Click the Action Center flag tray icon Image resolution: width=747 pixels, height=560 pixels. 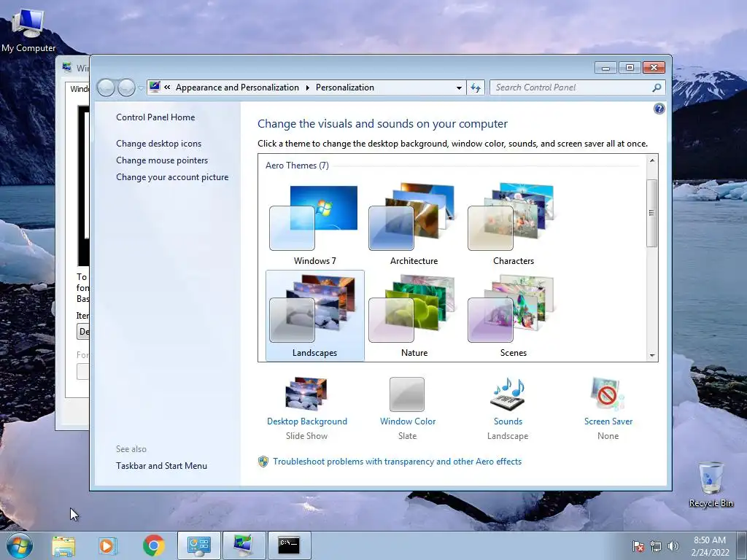click(x=638, y=546)
